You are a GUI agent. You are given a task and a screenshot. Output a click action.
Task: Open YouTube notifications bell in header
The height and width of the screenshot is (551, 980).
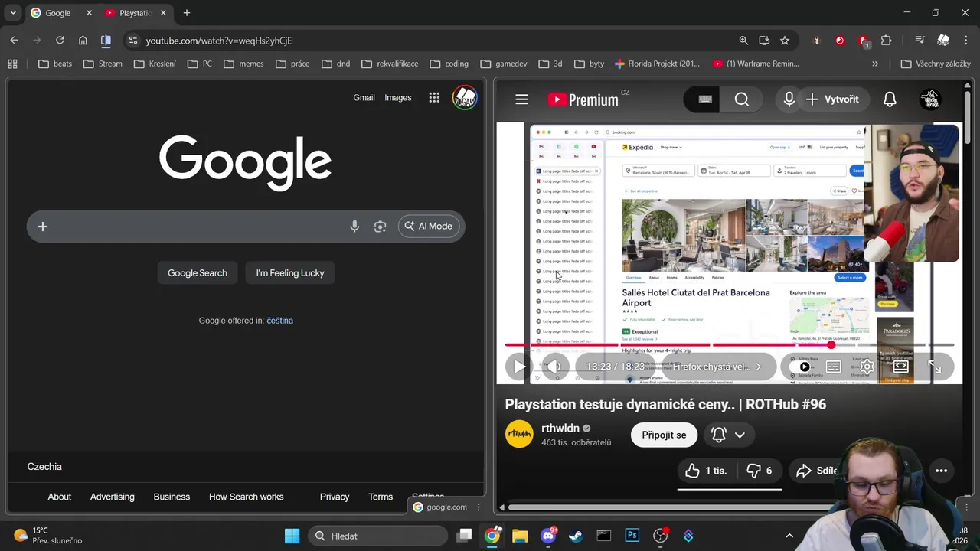(890, 99)
